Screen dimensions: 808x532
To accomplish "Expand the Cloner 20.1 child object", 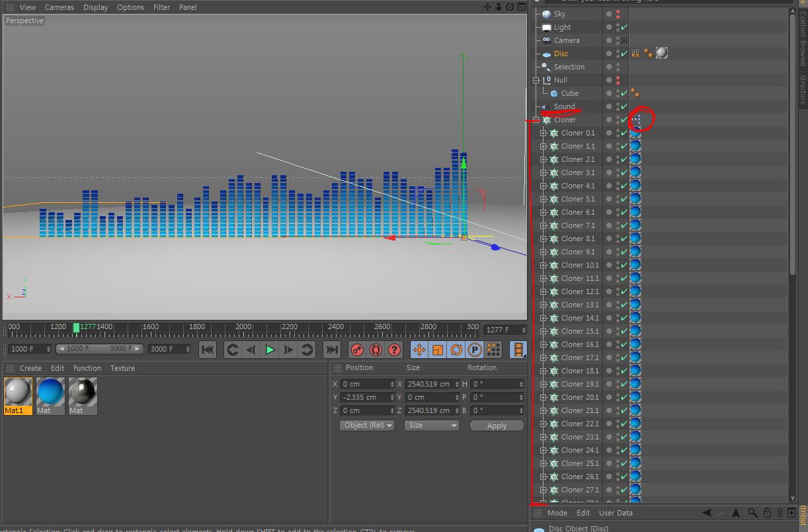I will [x=544, y=397].
